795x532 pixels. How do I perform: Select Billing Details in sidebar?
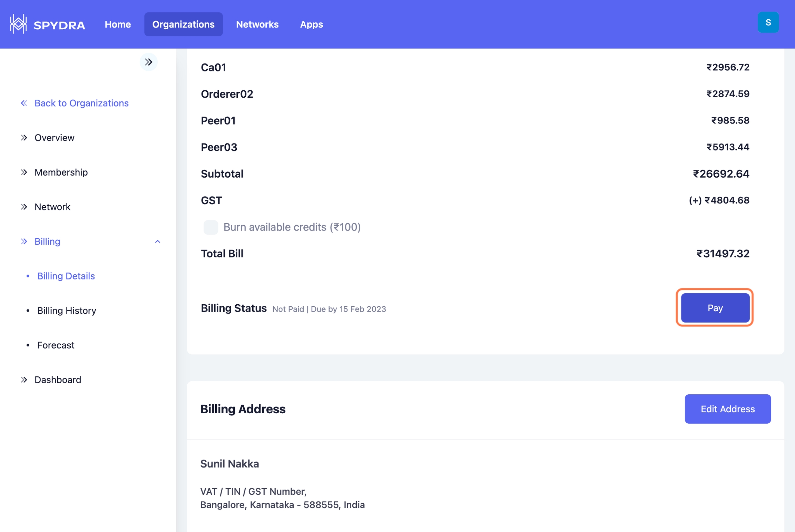pos(66,276)
